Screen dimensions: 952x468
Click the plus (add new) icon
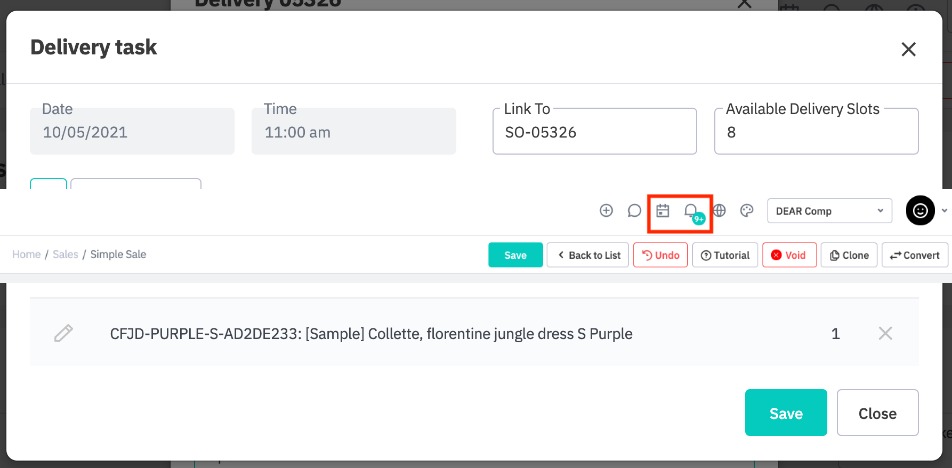click(606, 211)
